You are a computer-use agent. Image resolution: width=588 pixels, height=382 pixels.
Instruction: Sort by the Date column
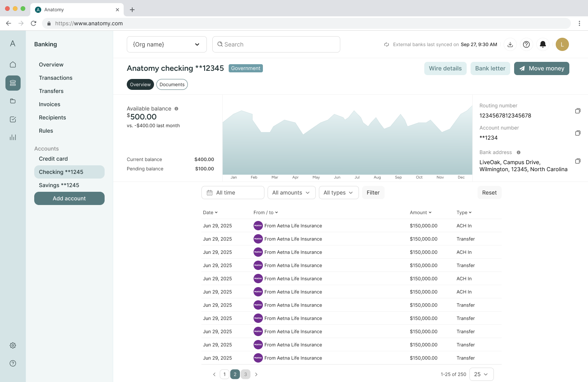click(210, 212)
